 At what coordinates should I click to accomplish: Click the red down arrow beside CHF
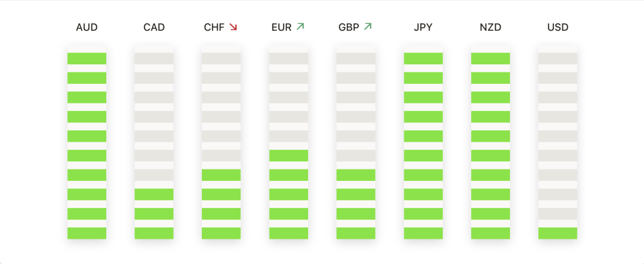[233, 27]
